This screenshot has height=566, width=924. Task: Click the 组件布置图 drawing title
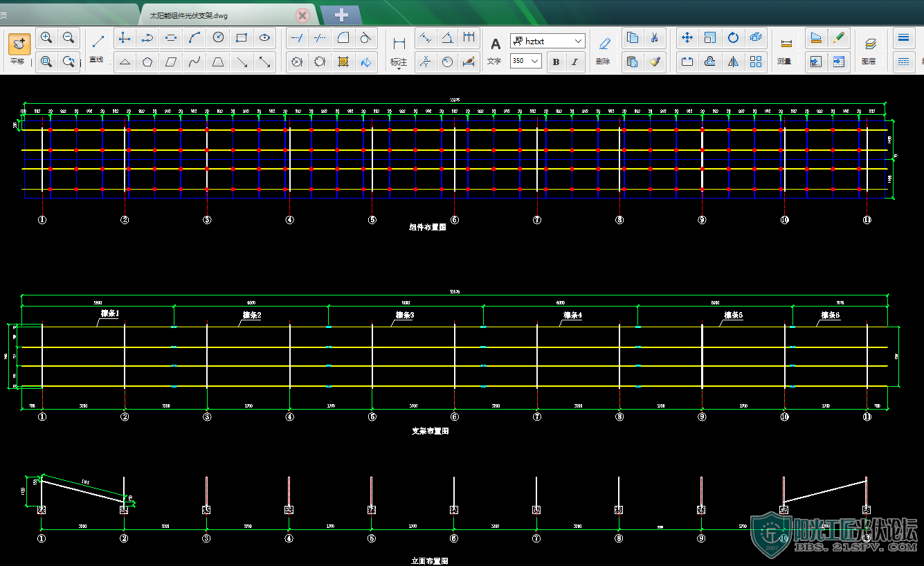(428, 227)
